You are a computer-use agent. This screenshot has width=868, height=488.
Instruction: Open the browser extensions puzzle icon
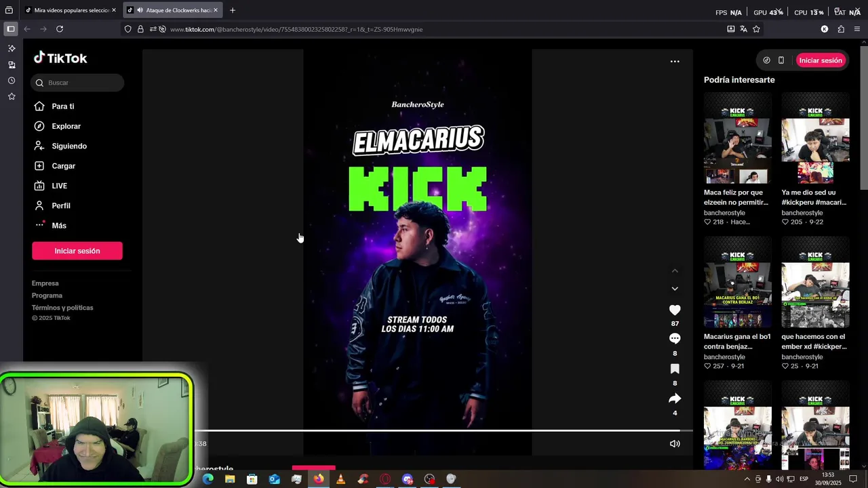click(x=841, y=29)
